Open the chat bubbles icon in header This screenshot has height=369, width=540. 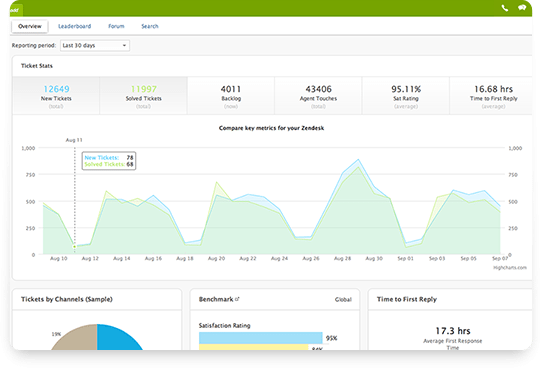pyautogui.click(x=522, y=8)
